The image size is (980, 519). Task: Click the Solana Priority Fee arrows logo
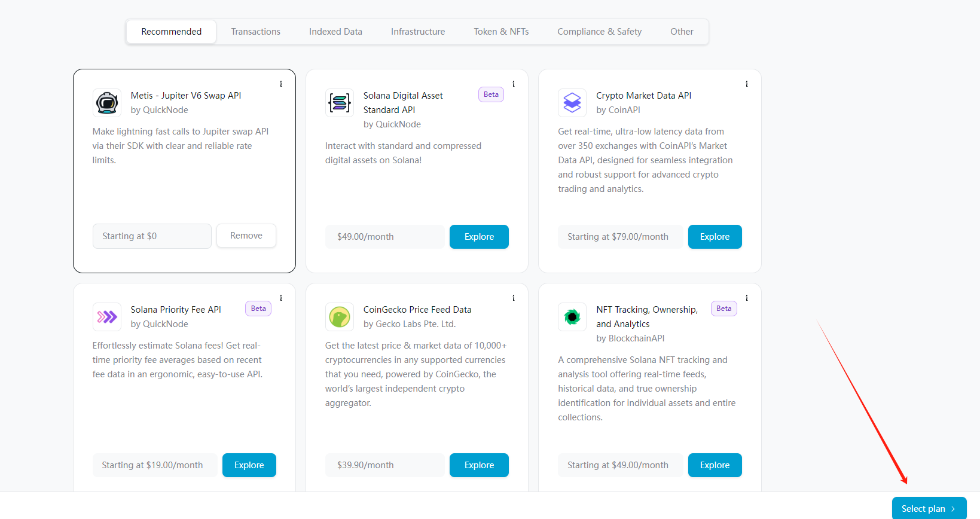tap(107, 317)
